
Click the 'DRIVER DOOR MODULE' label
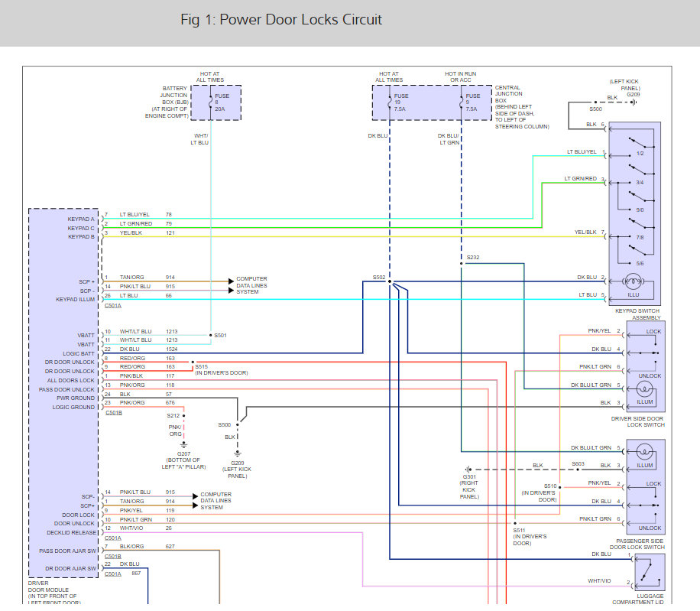48,587
